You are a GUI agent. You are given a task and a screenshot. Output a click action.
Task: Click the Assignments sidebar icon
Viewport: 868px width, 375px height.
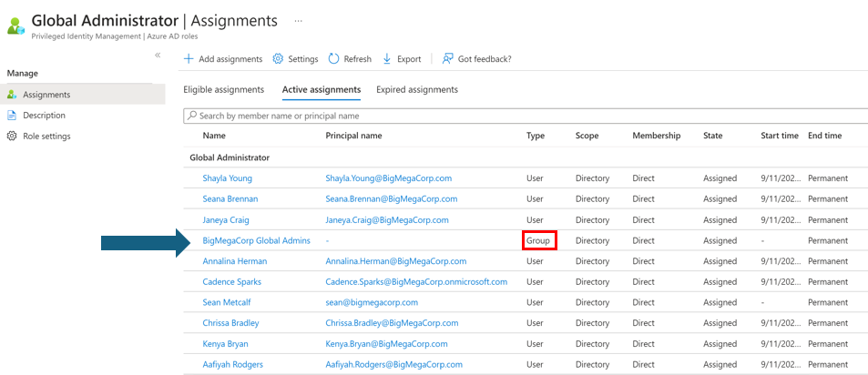point(12,95)
